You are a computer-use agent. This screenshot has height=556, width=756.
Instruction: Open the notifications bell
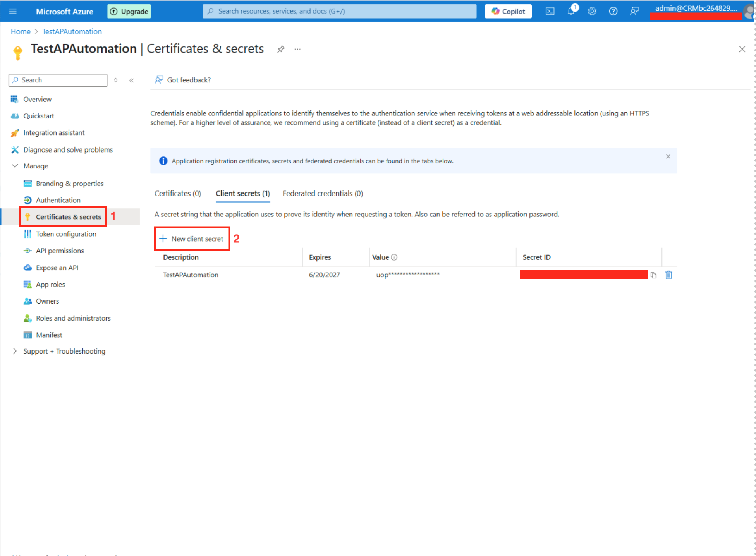(x=571, y=11)
